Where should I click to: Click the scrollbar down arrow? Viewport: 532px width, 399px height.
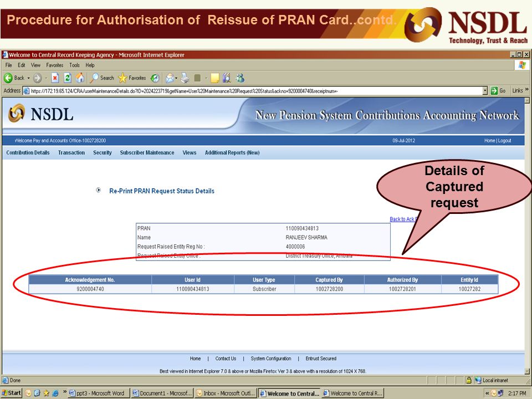[x=527, y=371]
